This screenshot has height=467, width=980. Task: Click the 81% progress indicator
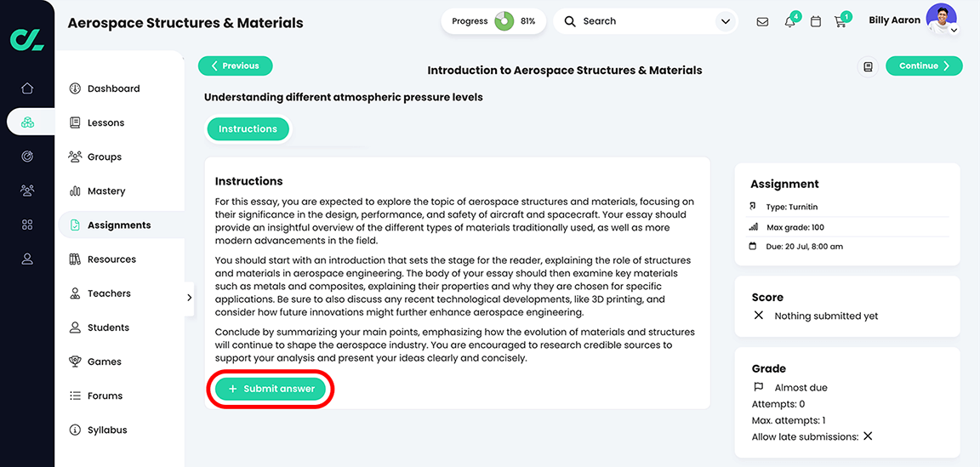(493, 21)
